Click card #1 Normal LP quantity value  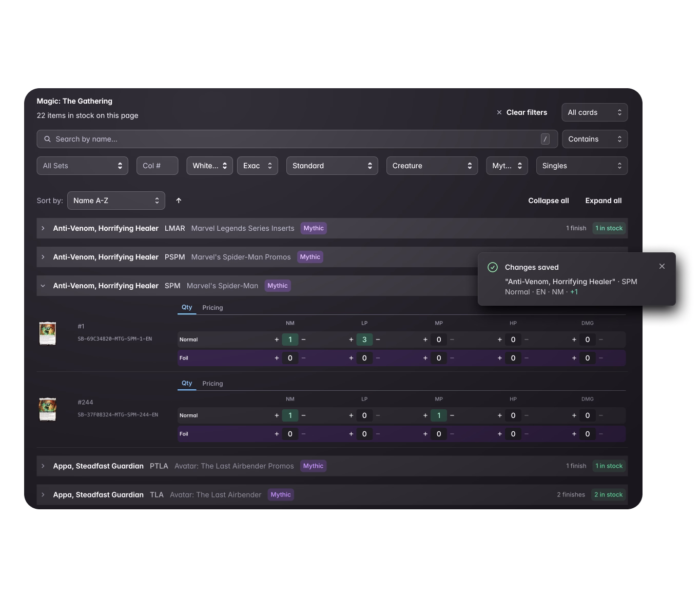pyautogui.click(x=364, y=340)
